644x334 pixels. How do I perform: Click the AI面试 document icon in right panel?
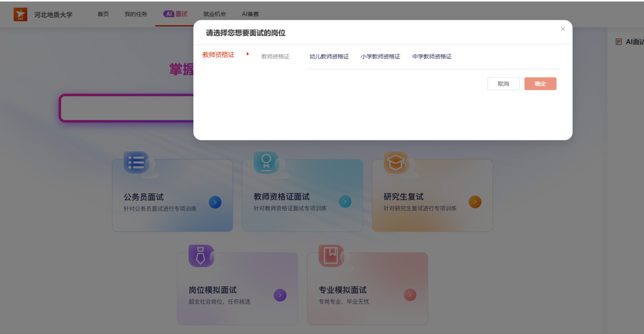point(619,42)
